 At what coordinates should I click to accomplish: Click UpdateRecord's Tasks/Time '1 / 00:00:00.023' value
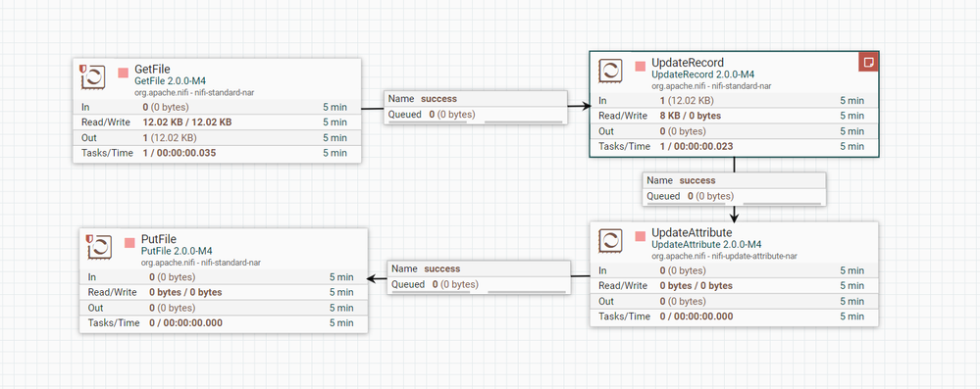[696, 147]
